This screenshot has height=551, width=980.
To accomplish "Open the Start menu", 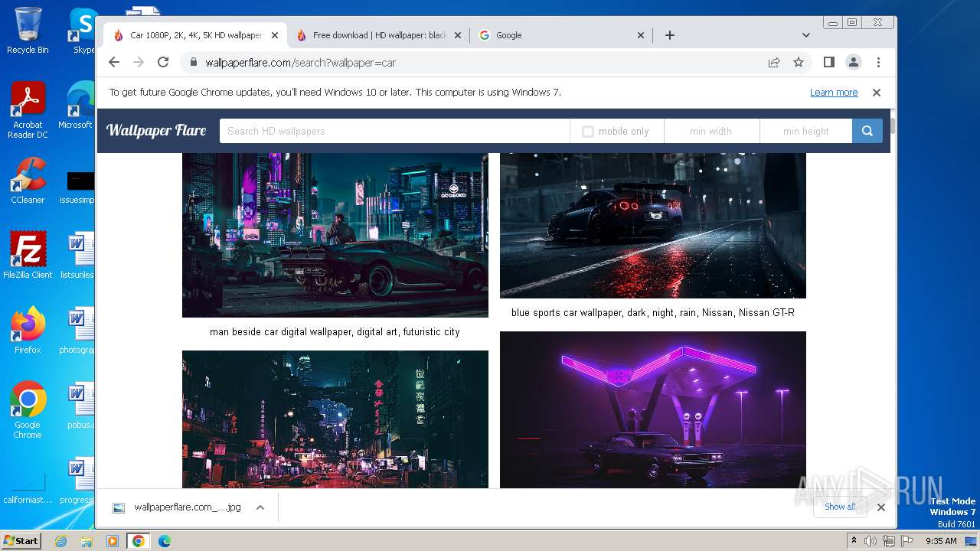I will [21, 541].
